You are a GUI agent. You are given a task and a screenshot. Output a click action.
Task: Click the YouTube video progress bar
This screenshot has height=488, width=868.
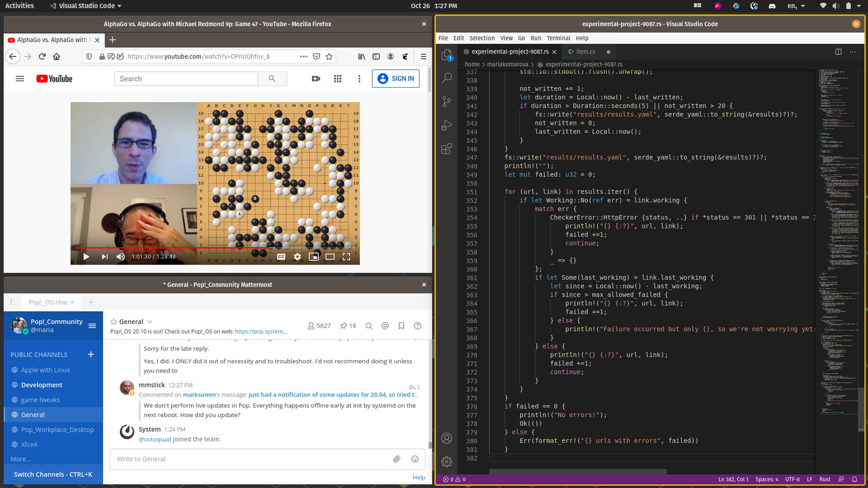217,248
